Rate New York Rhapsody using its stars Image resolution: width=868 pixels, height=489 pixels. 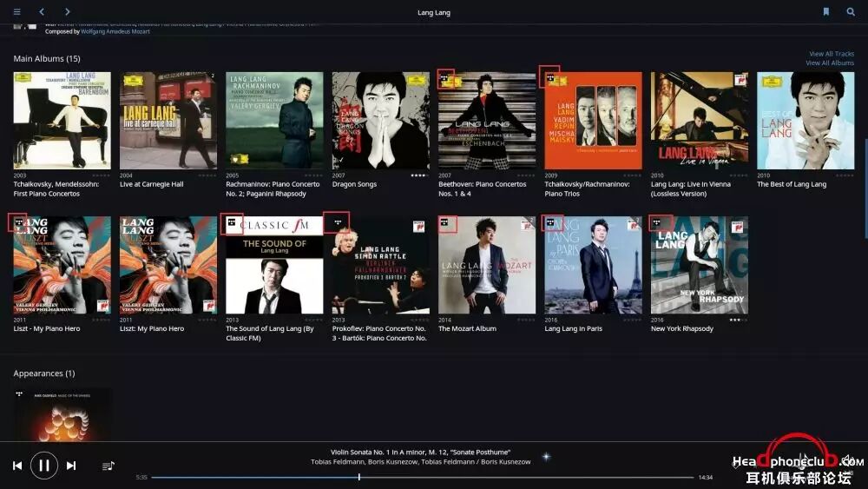(x=738, y=320)
